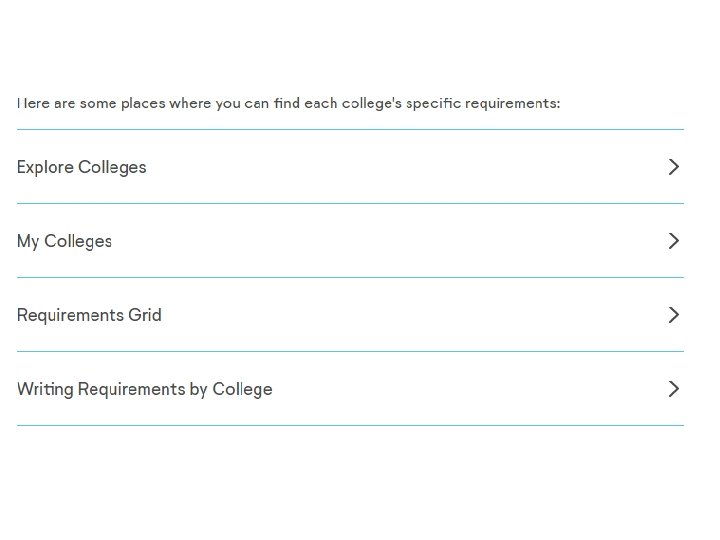Go to the Requirements Grid label
Image resolution: width=720 pixels, height=540 pixels.
click(89, 315)
